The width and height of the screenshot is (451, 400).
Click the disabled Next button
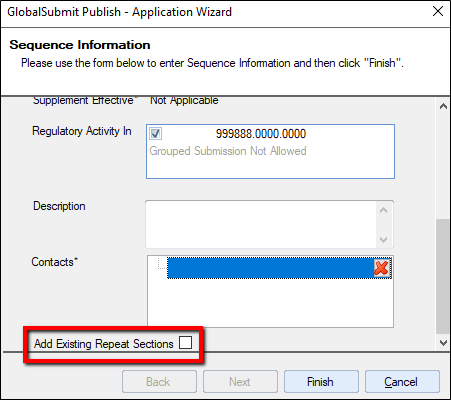pos(240,381)
